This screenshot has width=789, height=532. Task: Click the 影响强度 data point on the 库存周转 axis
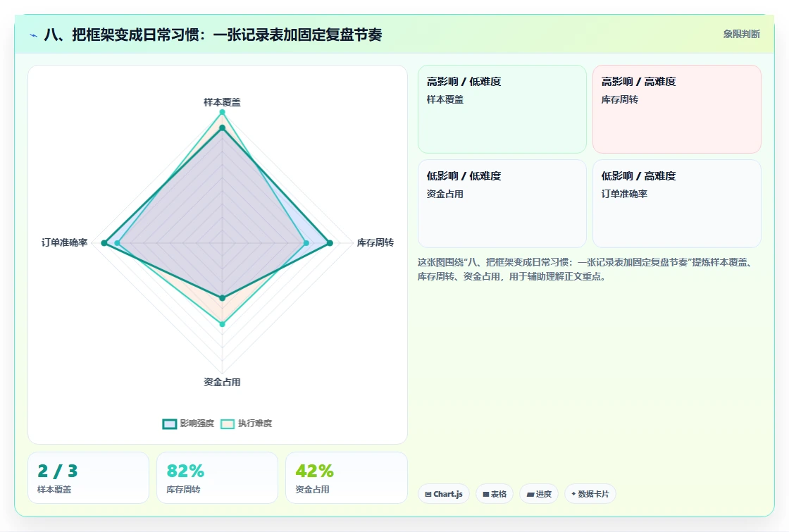pyautogui.click(x=330, y=243)
